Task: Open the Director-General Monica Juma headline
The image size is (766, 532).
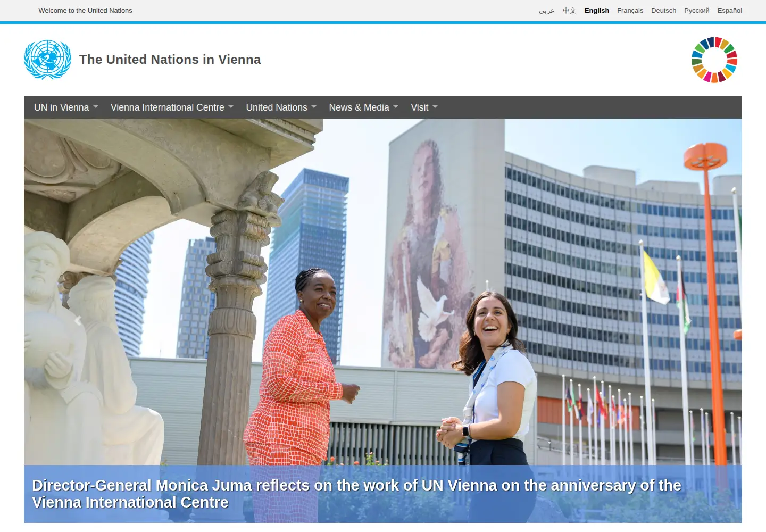Action: (x=356, y=494)
